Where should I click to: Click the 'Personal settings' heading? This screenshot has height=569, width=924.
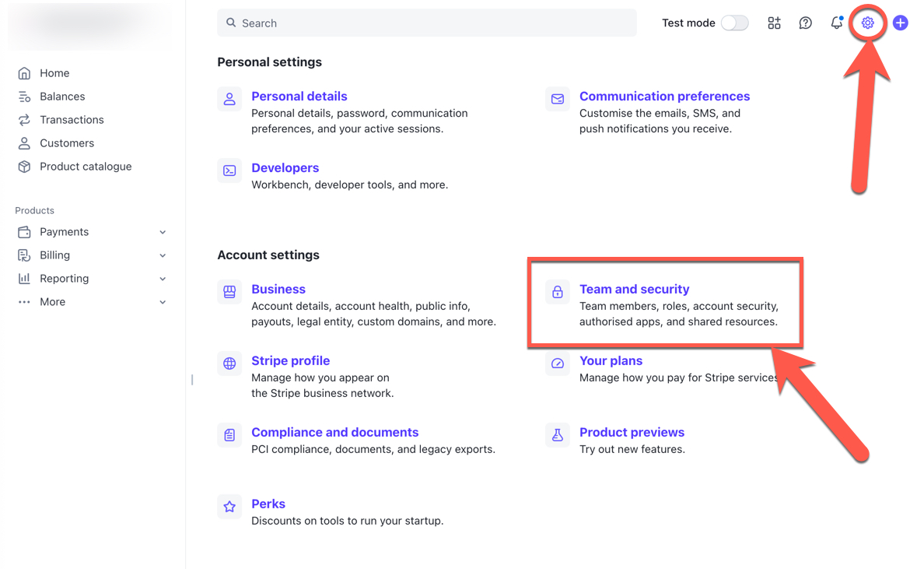(x=270, y=62)
